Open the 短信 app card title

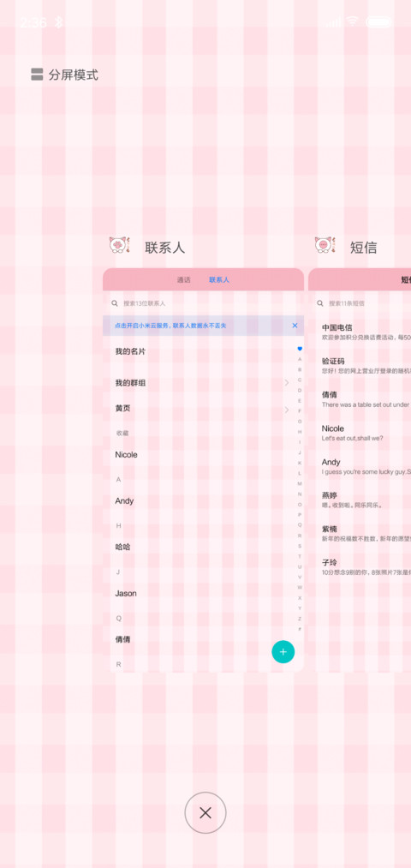coord(363,248)
